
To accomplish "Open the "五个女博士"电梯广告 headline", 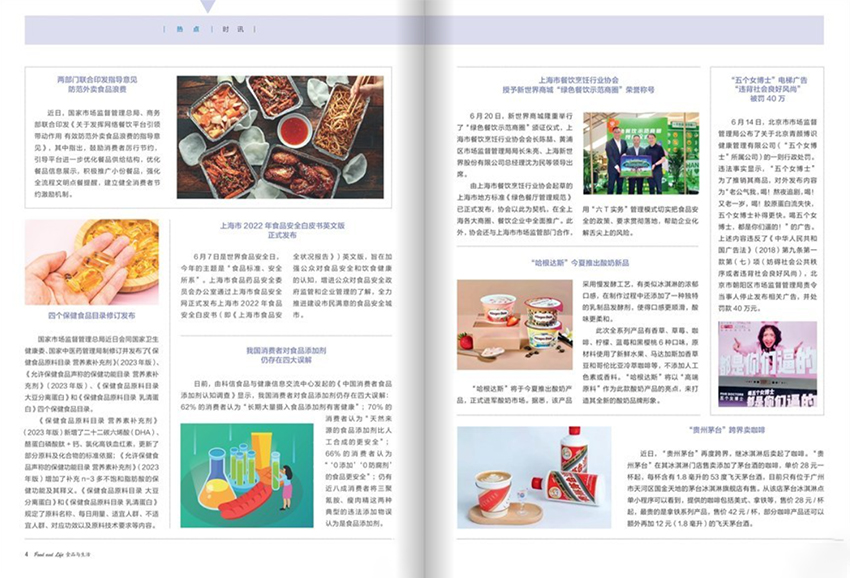I will [x=768, y=89].
